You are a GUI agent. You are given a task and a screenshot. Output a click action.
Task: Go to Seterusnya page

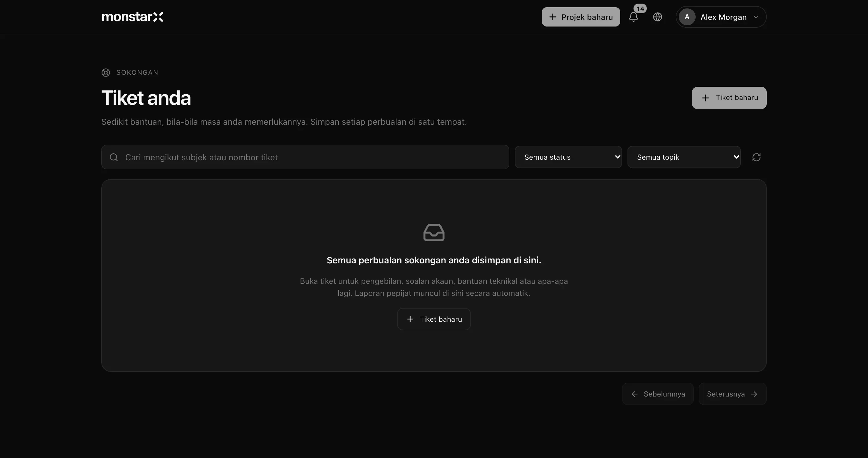[732, 394]
